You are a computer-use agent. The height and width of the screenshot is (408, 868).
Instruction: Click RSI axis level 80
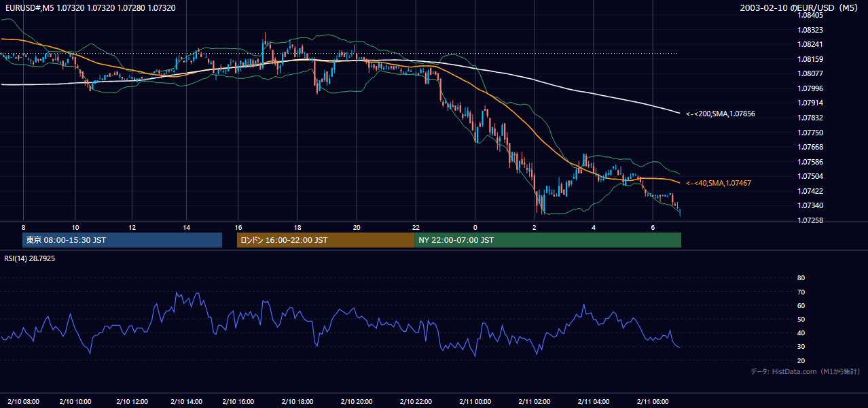click(x=801, y=278)
